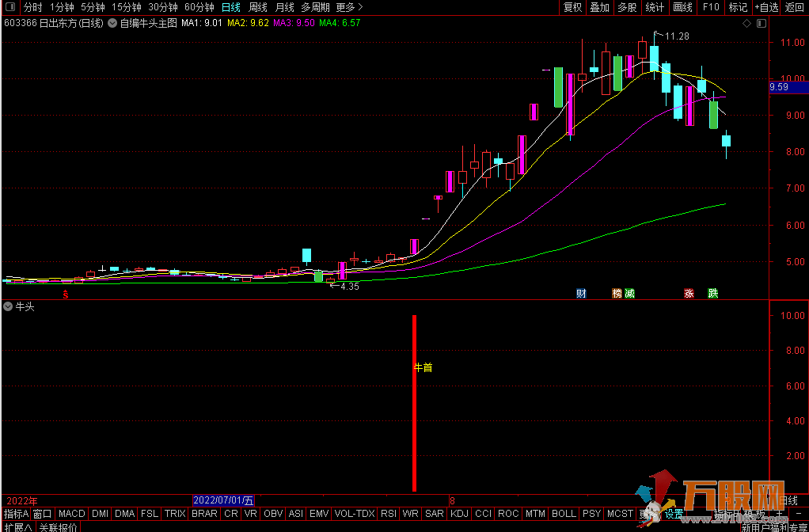Open dropdown before 自编牛头主图 indicator name

point(112,23)
